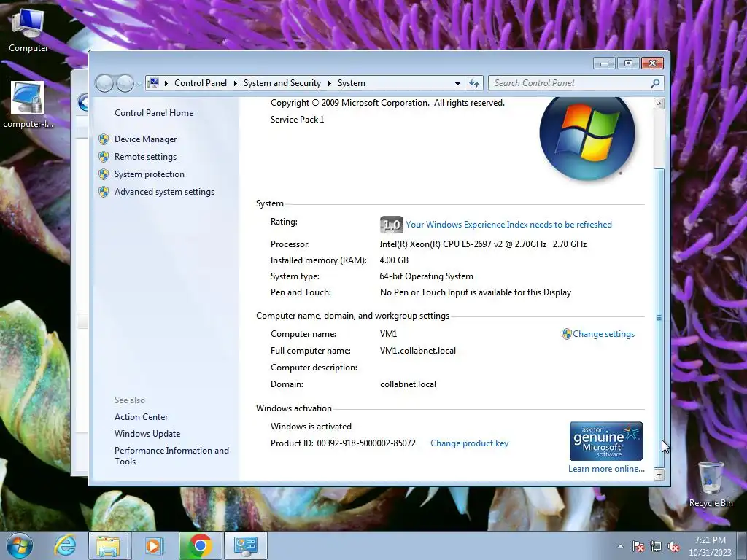747x560 pixels.
Task: Open the Windows Start menu
Action: (x=20, y=545)
